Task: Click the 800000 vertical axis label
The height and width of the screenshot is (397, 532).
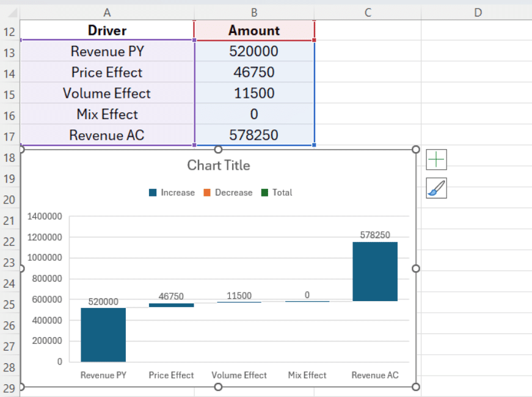Action: [47, 279]
